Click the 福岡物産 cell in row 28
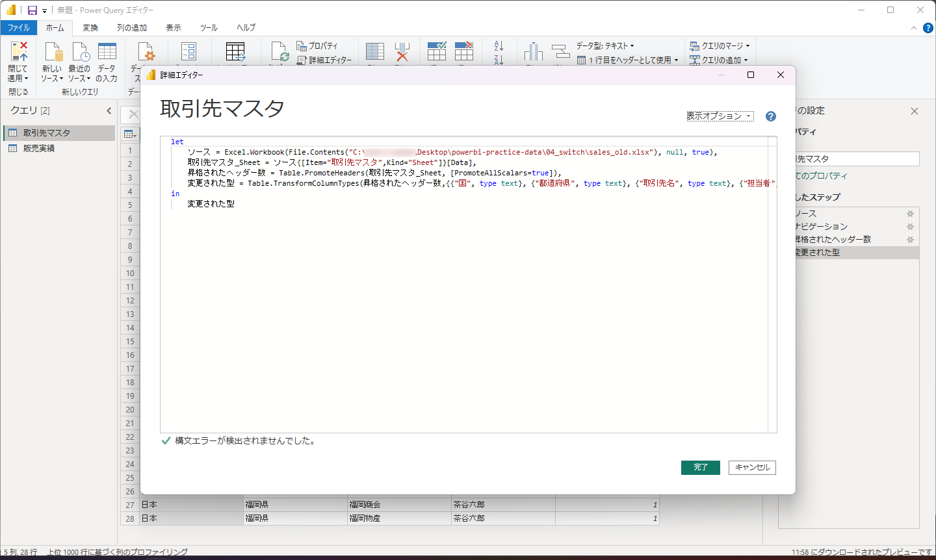The image size is (936, 560). coord(399,518)
